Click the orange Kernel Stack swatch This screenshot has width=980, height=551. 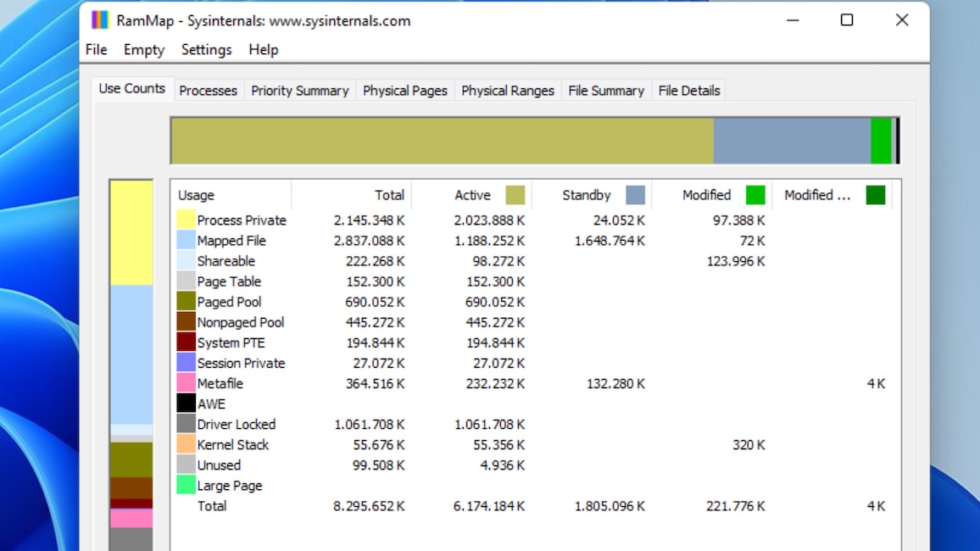tap(186, 444)
